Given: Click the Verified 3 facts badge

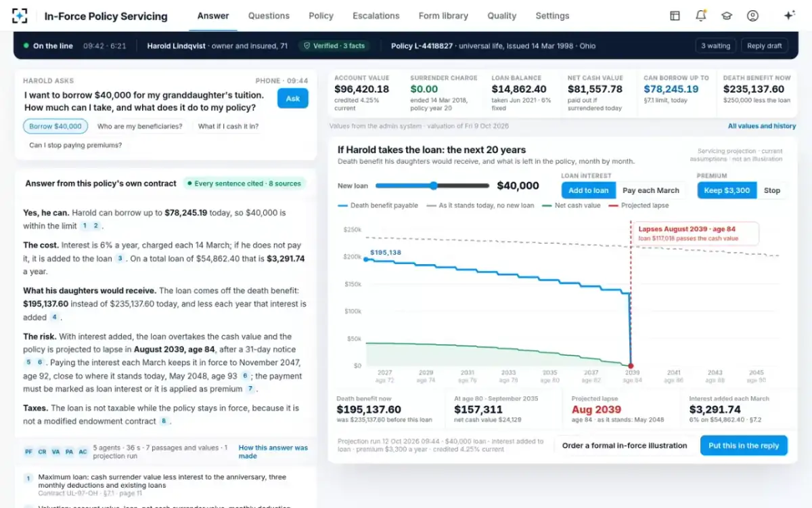Looking at the screenshot, I should point(334,46).
